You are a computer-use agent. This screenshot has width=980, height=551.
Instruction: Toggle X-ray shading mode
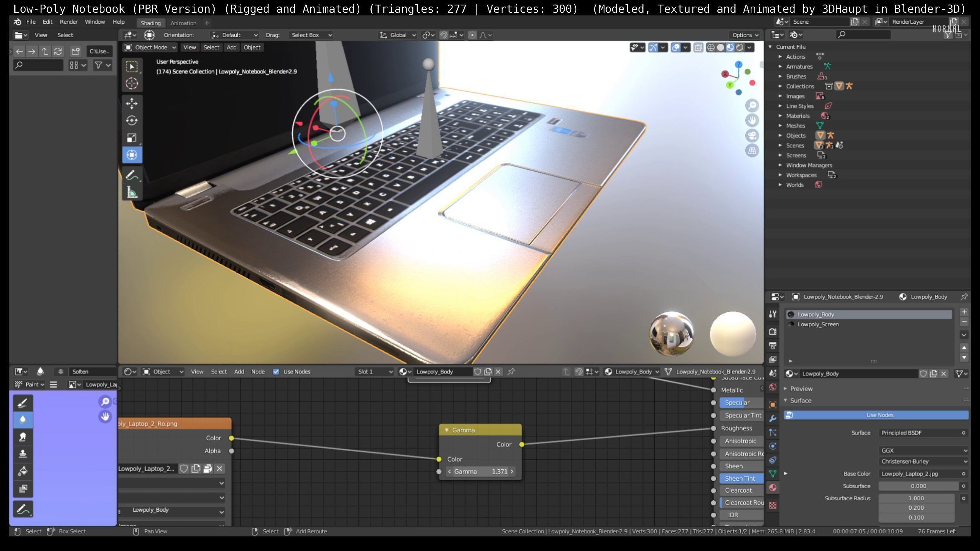click(698, 47)
